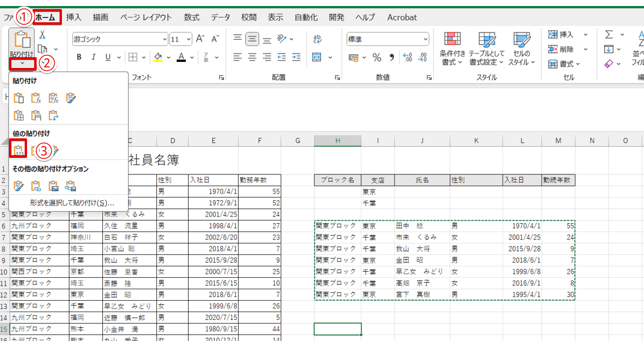This screenshot has width=644, height=341.
Task: Expand the font size dropdown
Action: point(189,39)
